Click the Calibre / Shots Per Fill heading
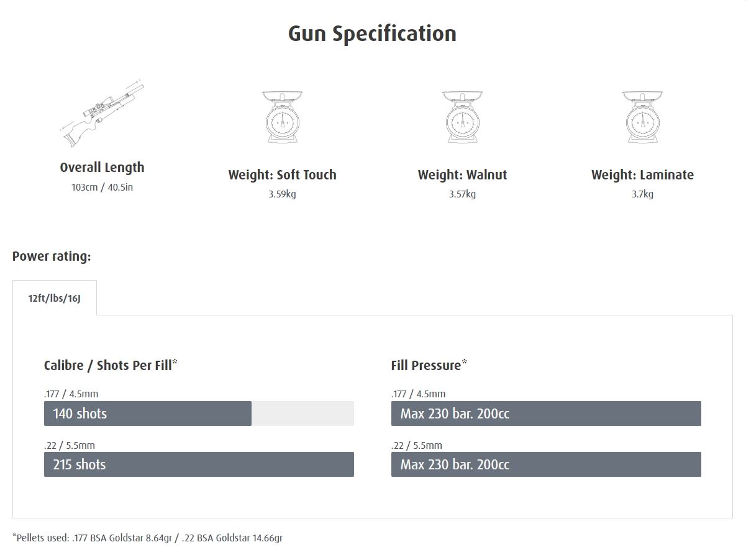The width and height of the screenshot is (746, 560). click(110, 365)
